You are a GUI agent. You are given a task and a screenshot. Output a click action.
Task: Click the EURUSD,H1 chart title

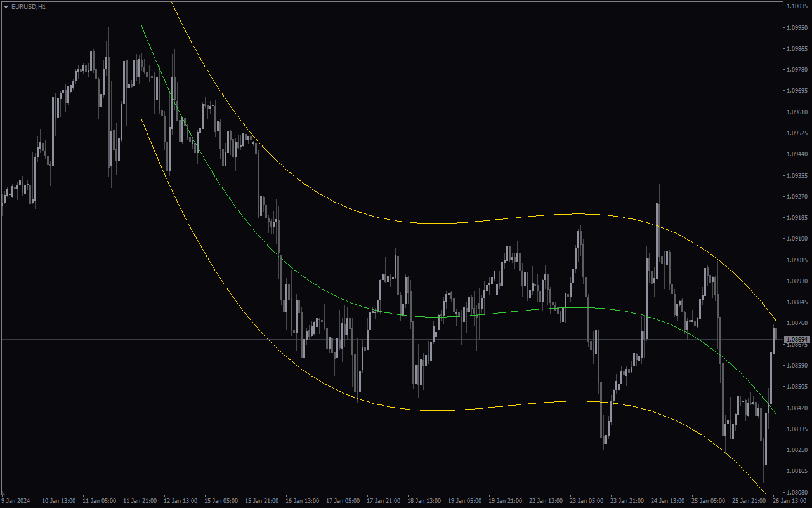(29, 6)
